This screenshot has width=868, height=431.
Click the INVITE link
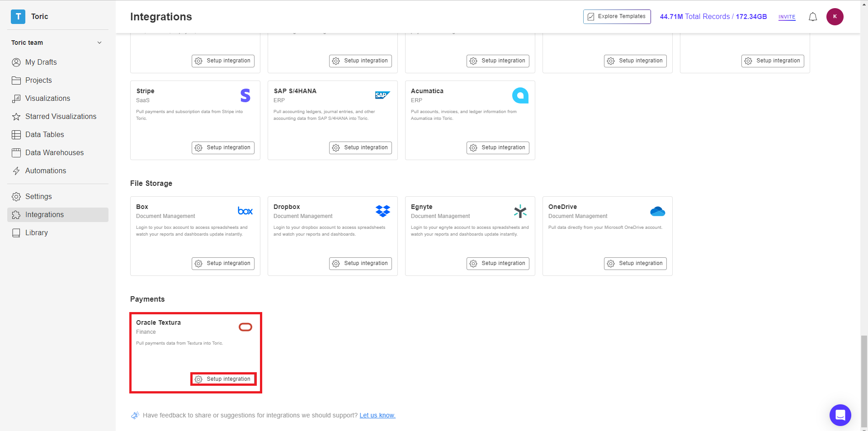point(787,17)
